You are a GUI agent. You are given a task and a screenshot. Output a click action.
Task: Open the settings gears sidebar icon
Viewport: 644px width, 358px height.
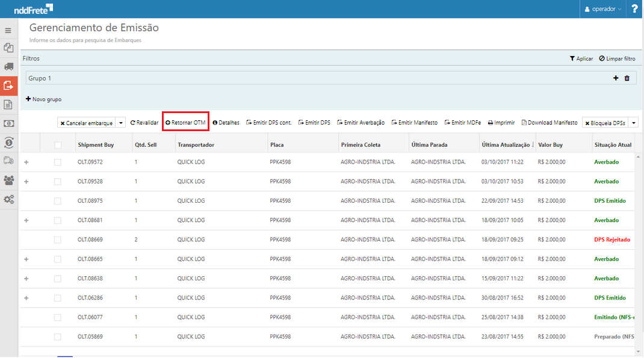(8, 199)
